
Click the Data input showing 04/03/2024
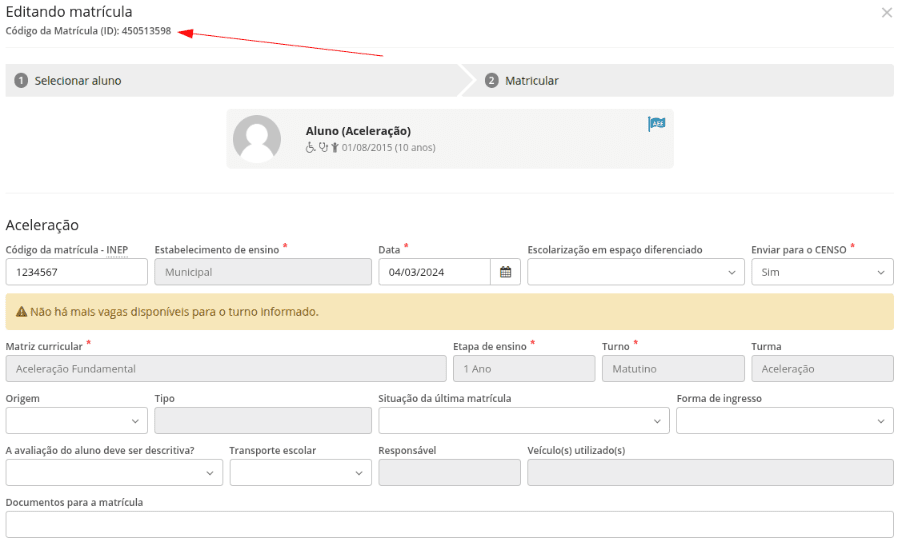tap(434, 272)
